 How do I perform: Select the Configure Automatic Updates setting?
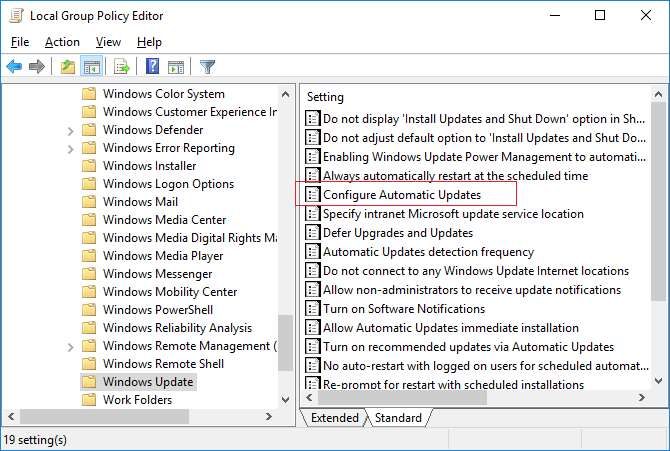click(401, 195)
